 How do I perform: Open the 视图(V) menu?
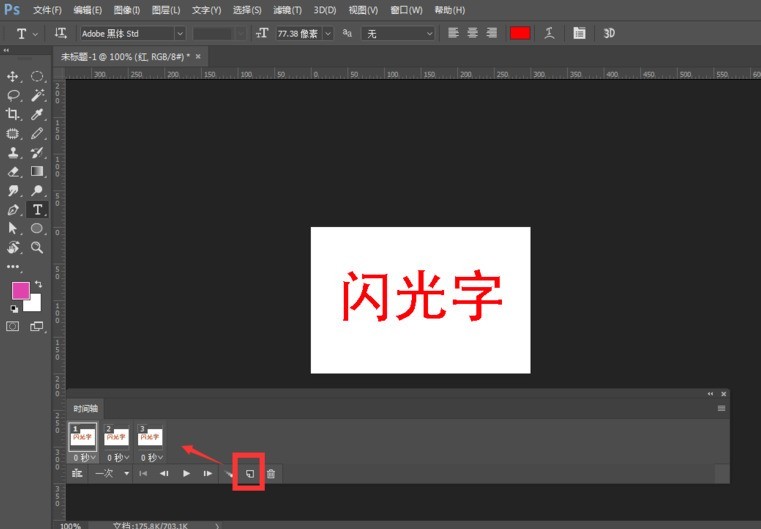click(363, 10)
